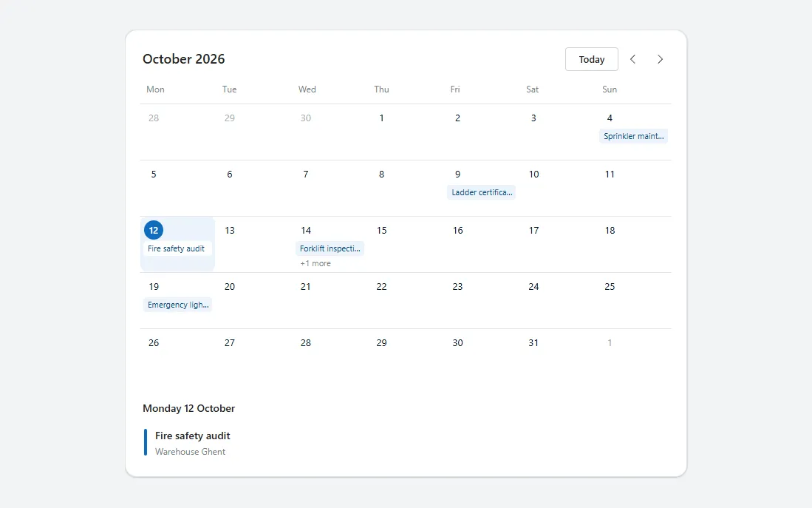Select October 17 in the calendar

pyautogui.click(x=533, y=230)
